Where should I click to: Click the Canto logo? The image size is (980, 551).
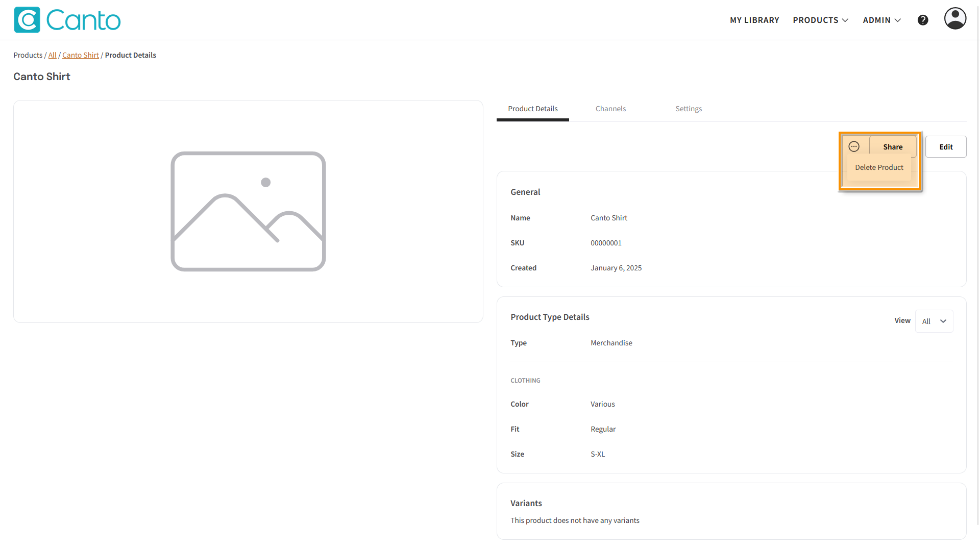(x=67, y=20)
